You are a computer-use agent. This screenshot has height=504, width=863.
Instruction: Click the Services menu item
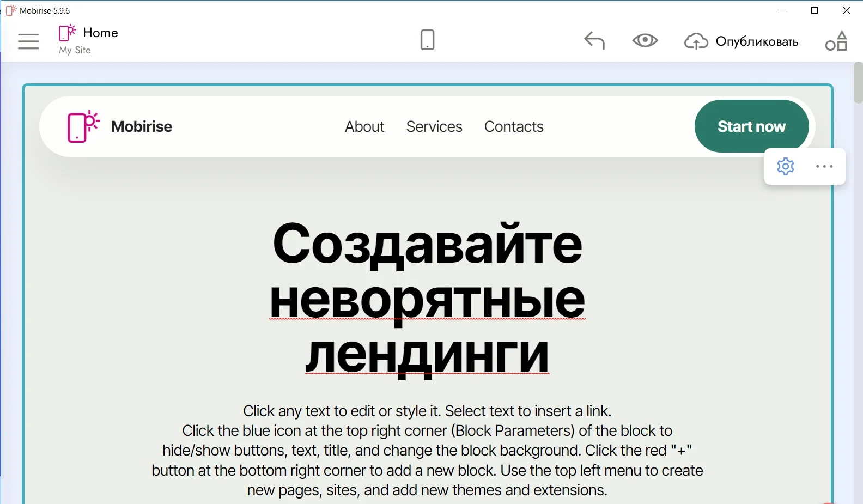point(434,126)
